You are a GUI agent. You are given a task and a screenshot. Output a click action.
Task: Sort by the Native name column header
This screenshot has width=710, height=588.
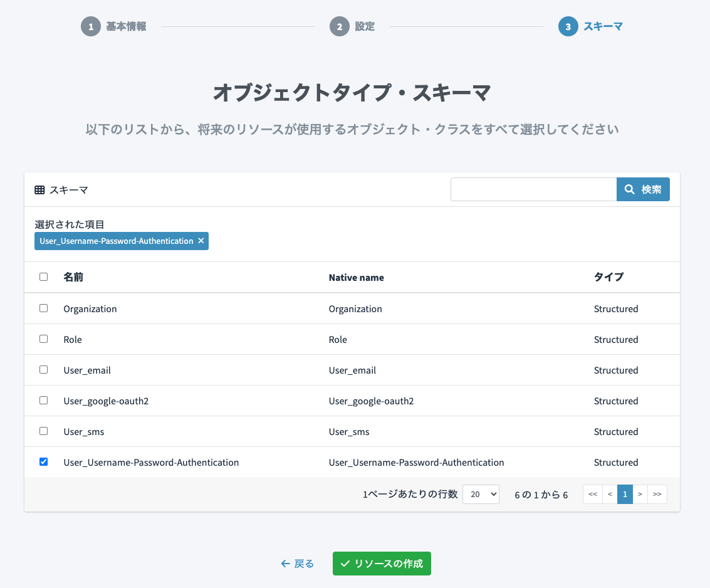tap(357, 277)
